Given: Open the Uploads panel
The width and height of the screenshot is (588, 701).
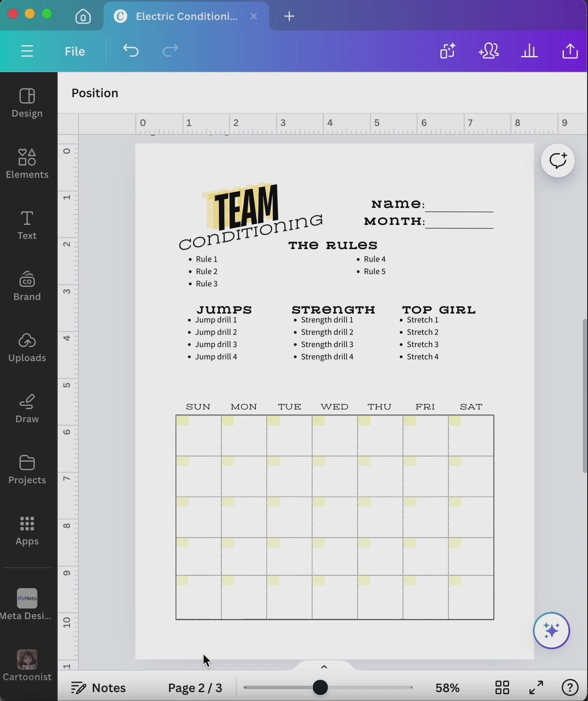Looking at the screenshot, I should [27, 348].
